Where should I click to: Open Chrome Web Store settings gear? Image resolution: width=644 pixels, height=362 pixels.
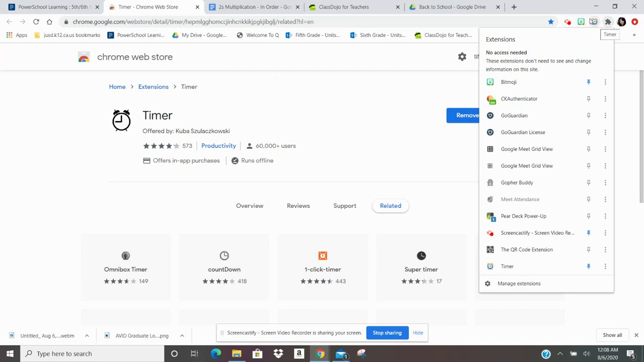[x=462, y=57]
